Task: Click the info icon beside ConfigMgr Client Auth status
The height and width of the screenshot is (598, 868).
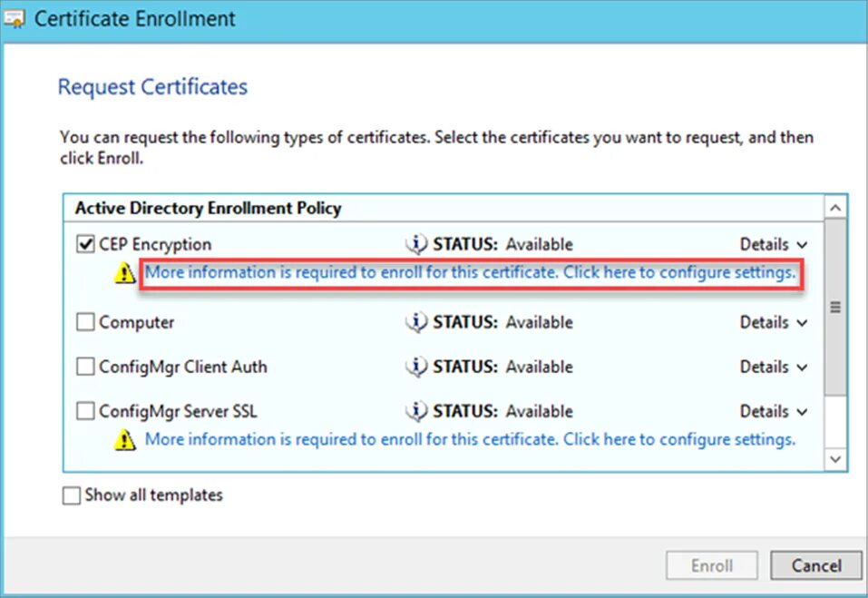Action: tap(416, 366)
